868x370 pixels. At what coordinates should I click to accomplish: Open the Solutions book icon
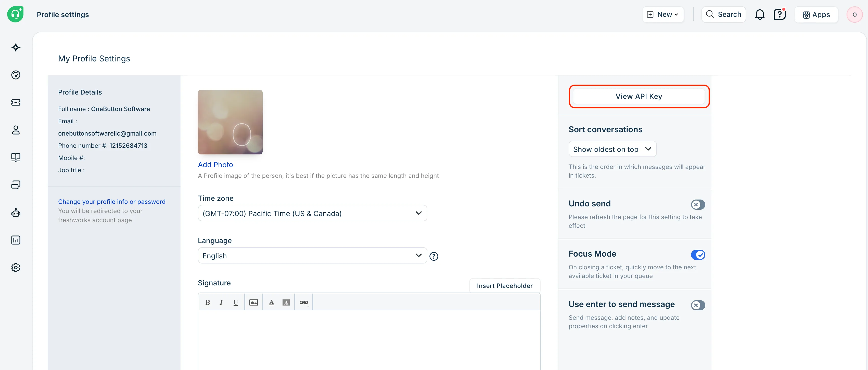tap(16, 157)
